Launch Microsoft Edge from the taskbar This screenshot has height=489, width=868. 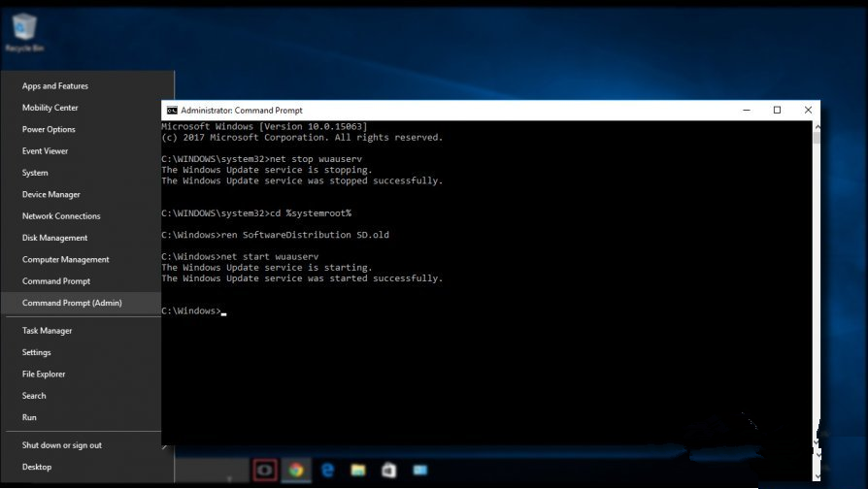328,471
